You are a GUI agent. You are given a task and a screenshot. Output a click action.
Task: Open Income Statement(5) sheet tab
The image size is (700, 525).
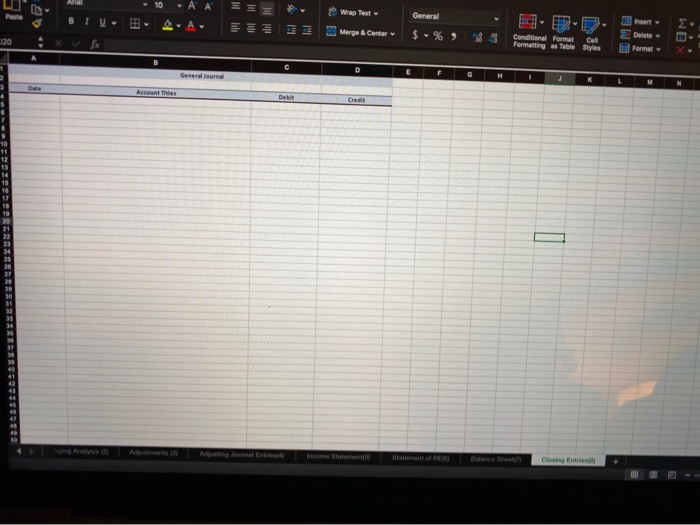pos(338,456)
